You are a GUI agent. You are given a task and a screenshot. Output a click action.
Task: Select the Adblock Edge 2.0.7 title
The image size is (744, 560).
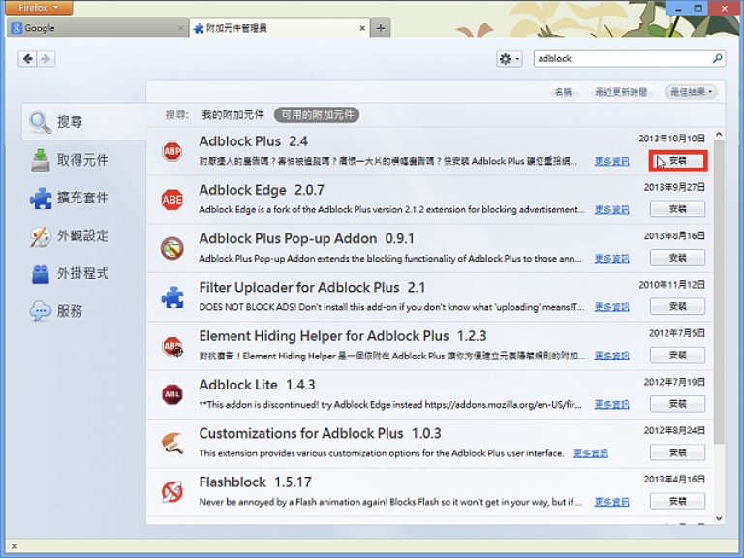tap(262, 190)
